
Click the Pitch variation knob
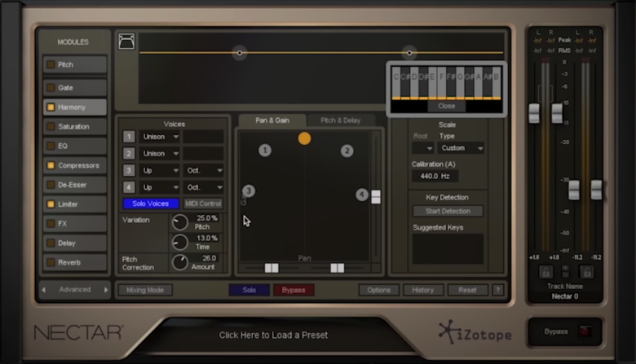[x=179, y=222]
